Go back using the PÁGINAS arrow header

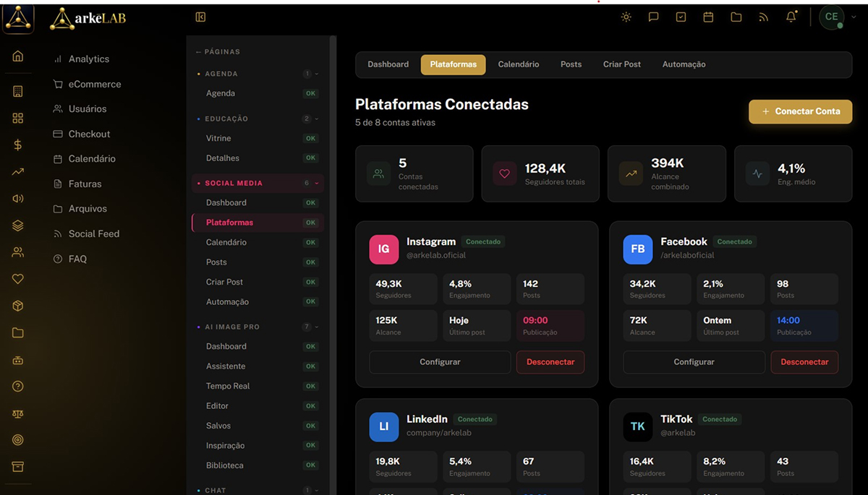218,52
